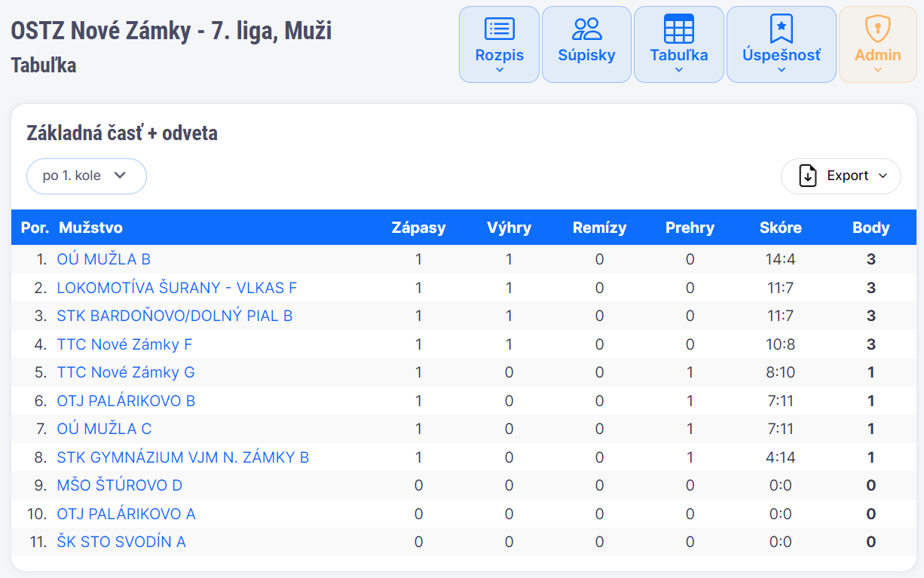
Task: Select score 0:0 of MŠO ŠTÚROVO D row
Action: click(781, 485)
